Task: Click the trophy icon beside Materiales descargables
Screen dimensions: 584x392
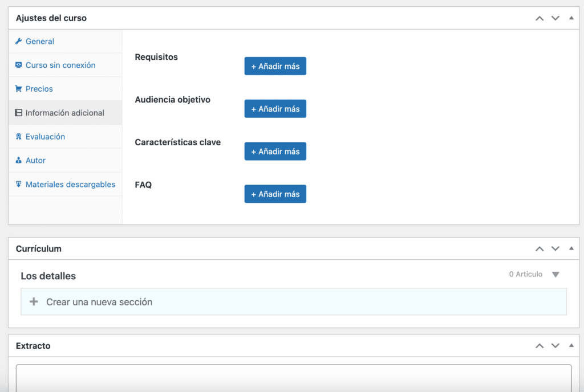Action: click(19, 184)
